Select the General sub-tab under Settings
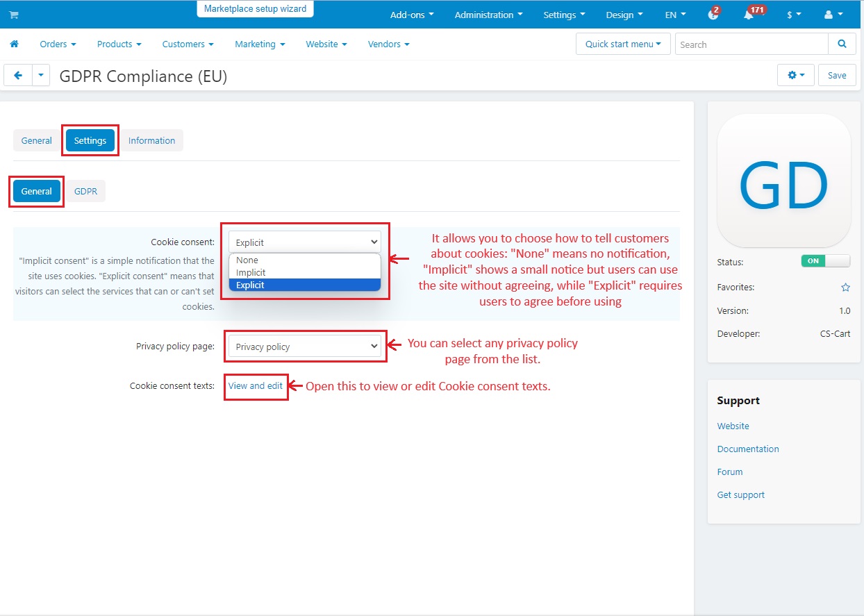864x616 pixels. click(37, 191)
